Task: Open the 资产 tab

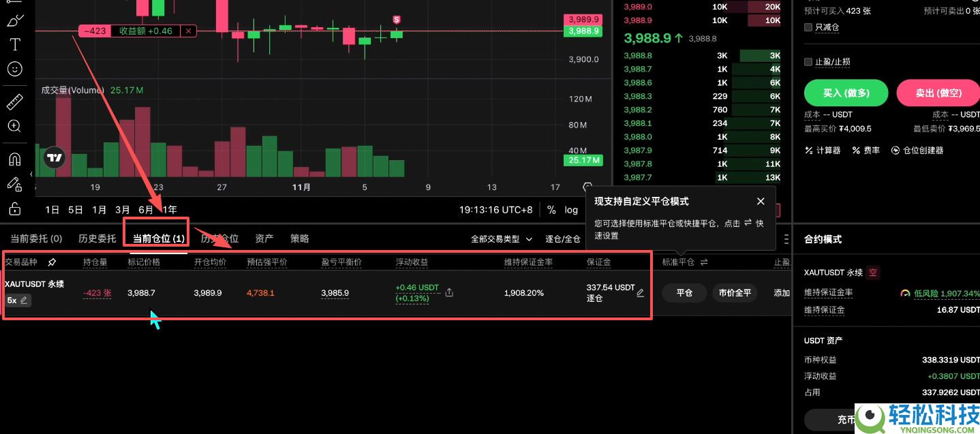Action: click(x=264, y=238)
